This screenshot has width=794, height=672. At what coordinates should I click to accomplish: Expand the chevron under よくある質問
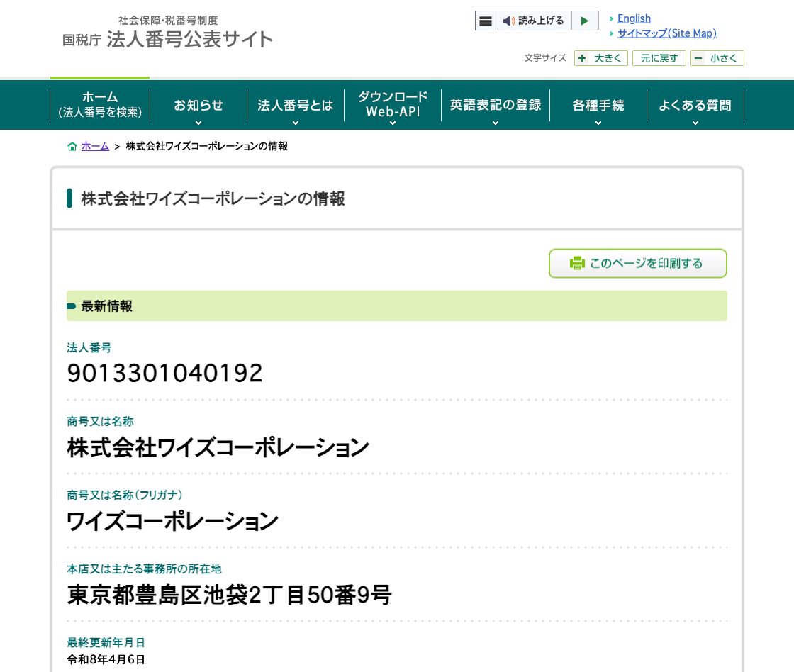point(695,123)
